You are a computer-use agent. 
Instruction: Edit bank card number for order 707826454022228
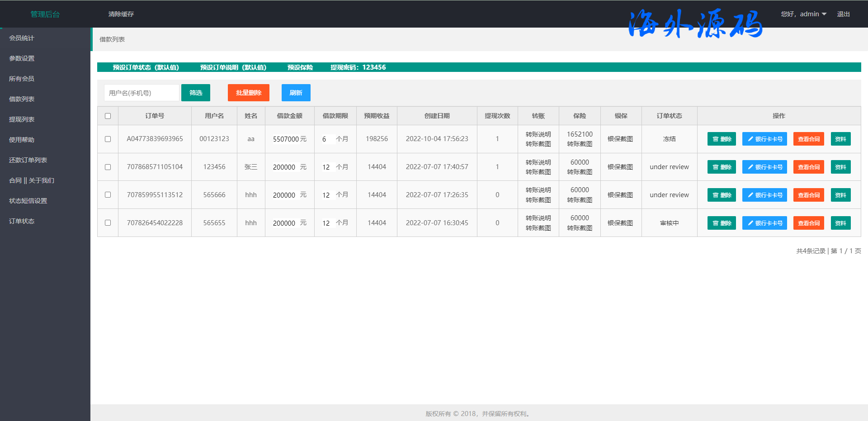pyautogui.click(x=764, y=223)
